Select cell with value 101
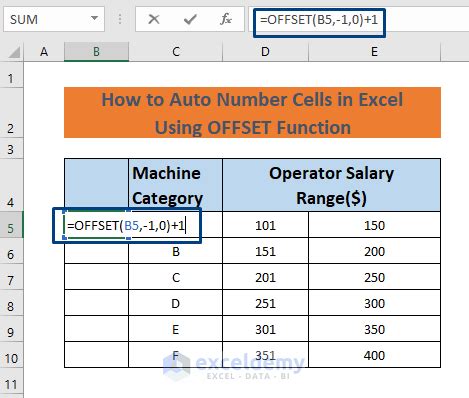The image size is (469, 398). (265, 225)
